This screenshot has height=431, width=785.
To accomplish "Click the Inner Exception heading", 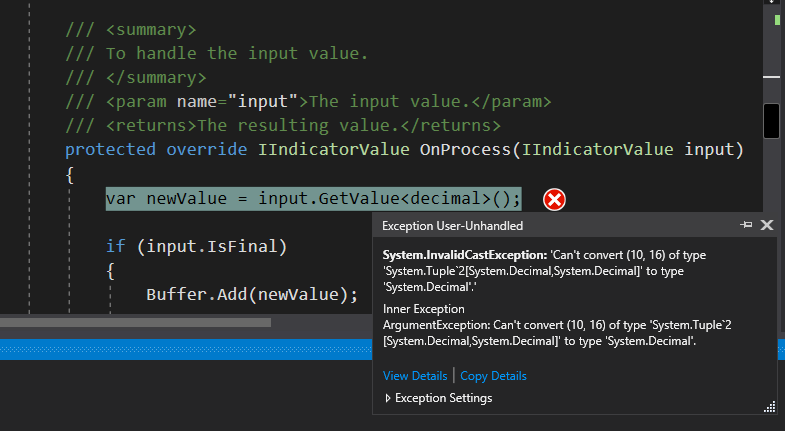I will (424, 309).
